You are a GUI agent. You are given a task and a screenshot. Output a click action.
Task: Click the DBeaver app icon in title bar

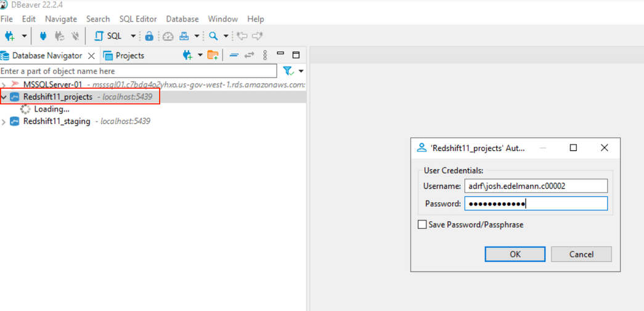point(4,5)
